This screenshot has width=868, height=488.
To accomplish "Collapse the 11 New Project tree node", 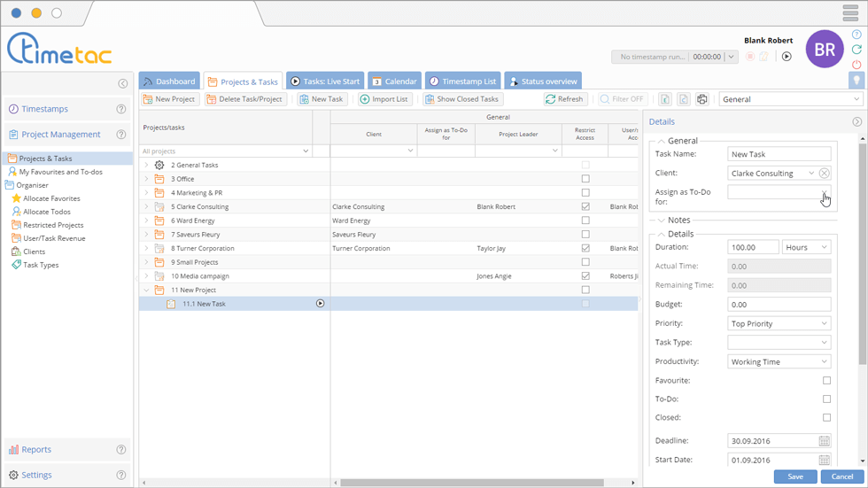I will [x=146, y=290].
